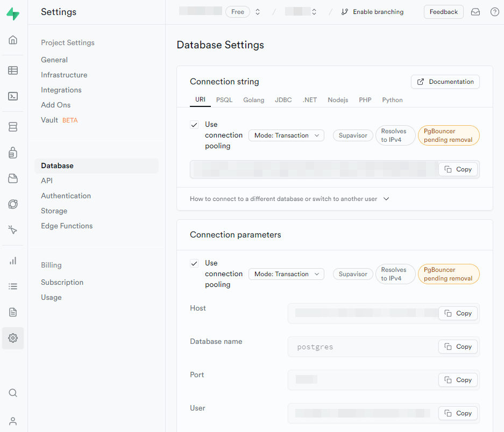
Task: Open the Settings gear icon
Action: 13,338
